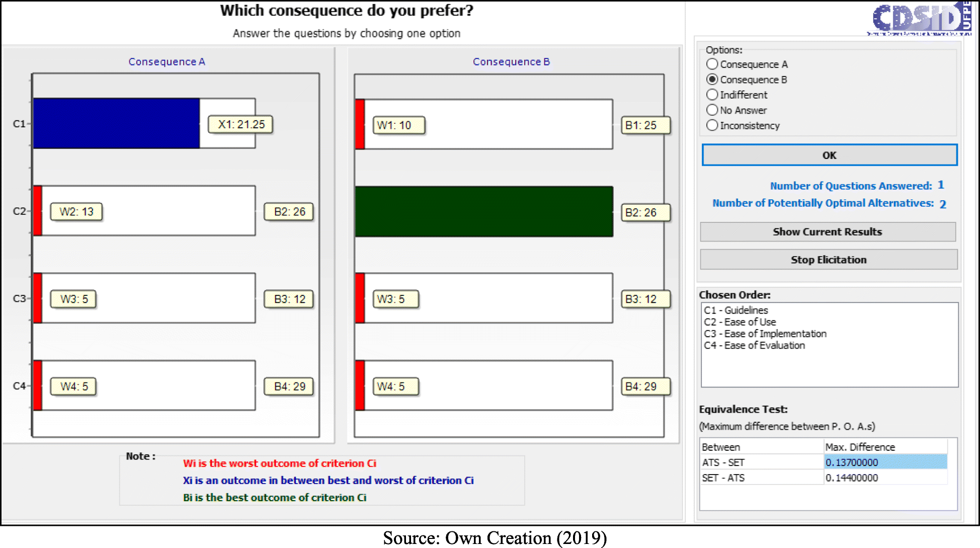This screenshot has width=980, height=548.
Task: Click the red W4 bar in Consequence B
Action: tap(360, 385)
